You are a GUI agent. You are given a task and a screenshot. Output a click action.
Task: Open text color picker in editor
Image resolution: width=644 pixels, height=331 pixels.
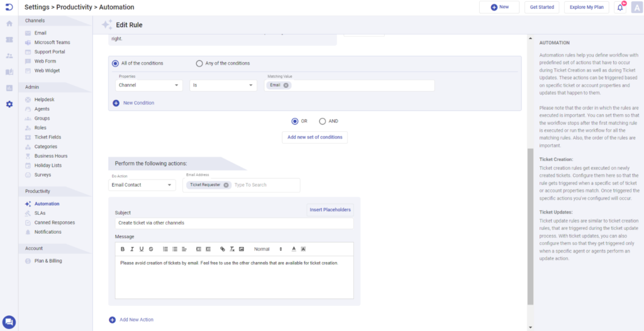[x=294, y=249]
